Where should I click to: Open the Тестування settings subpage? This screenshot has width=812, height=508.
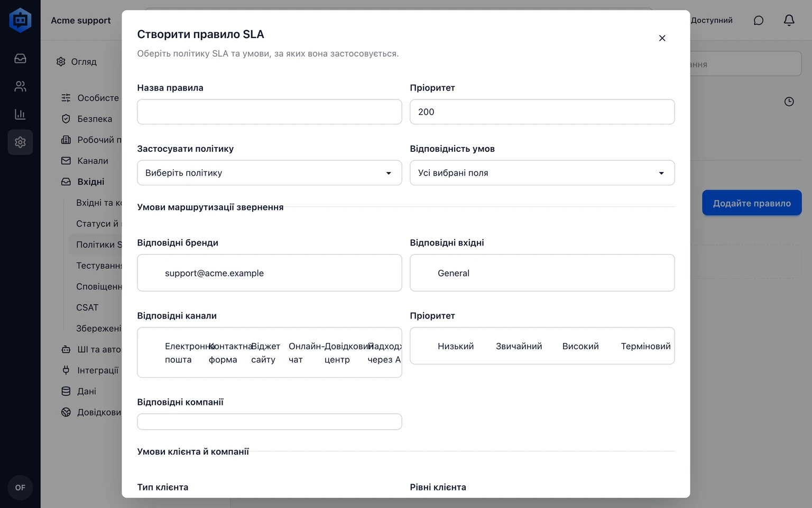99,266
